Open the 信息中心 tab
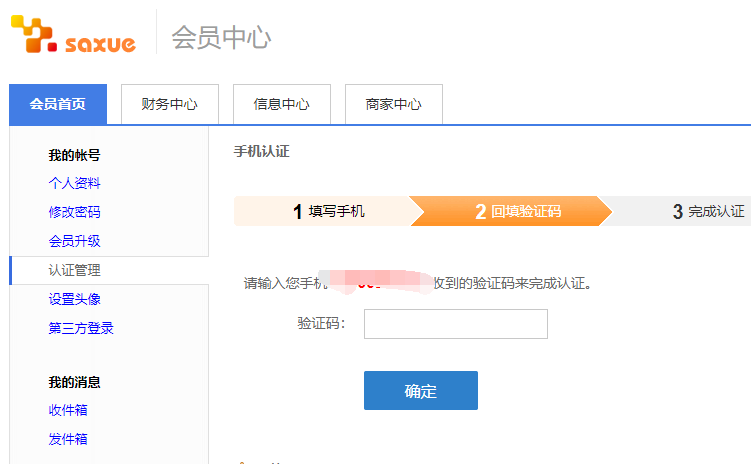Screen dimensions: 751x464 click(281, 104)
